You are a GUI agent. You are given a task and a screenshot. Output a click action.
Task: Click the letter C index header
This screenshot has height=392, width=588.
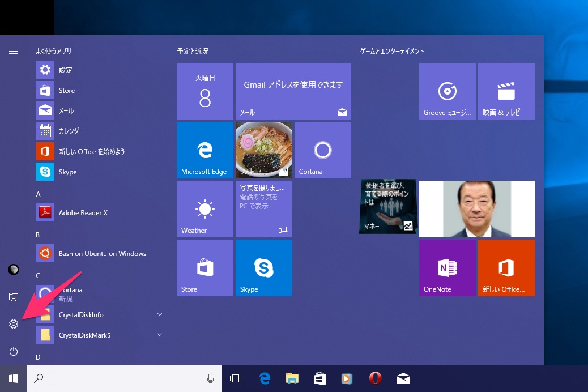[38, 276]
